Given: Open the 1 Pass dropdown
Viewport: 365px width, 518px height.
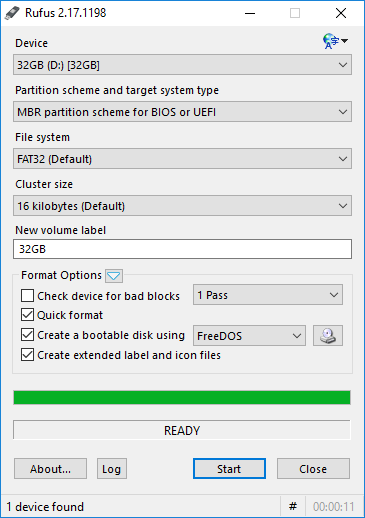Looking at the screenshot, I should pyautogui.click(x=268, y=295).
